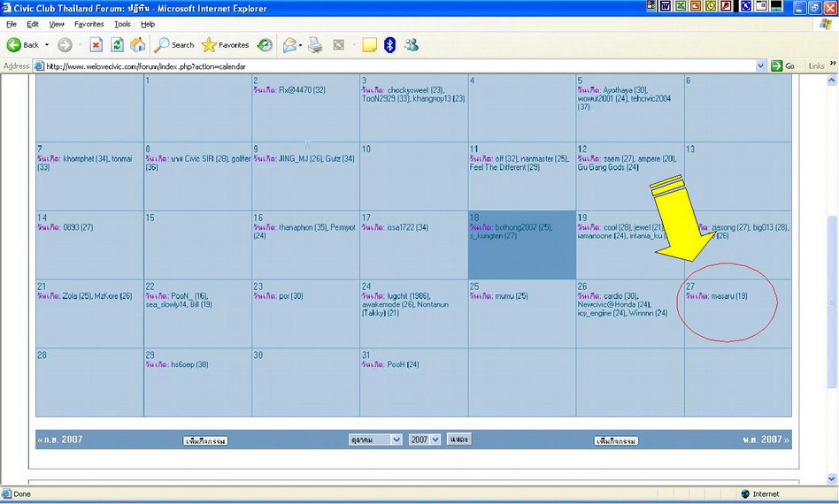The width and height of the screenshot is (839, 504).
Task: Click the Go button beside address bar
Action: (783, 66)
